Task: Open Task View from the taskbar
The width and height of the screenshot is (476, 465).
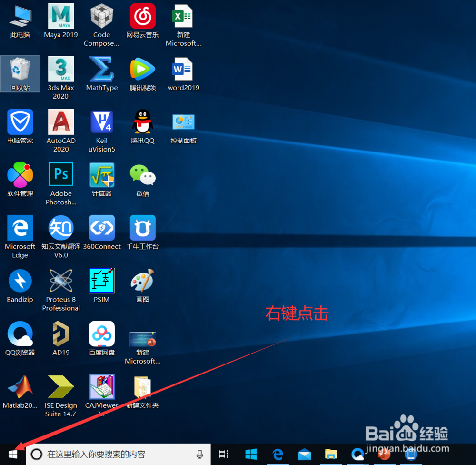Action: point(223,455)
